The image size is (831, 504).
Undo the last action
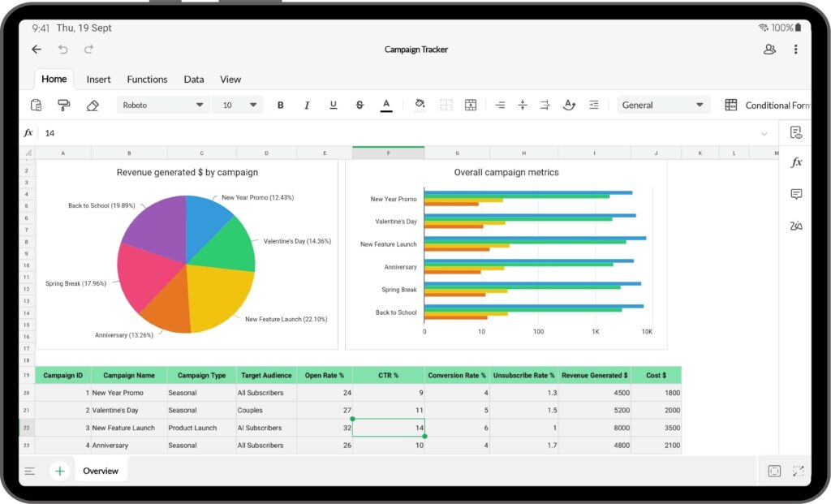click(63, 50)
